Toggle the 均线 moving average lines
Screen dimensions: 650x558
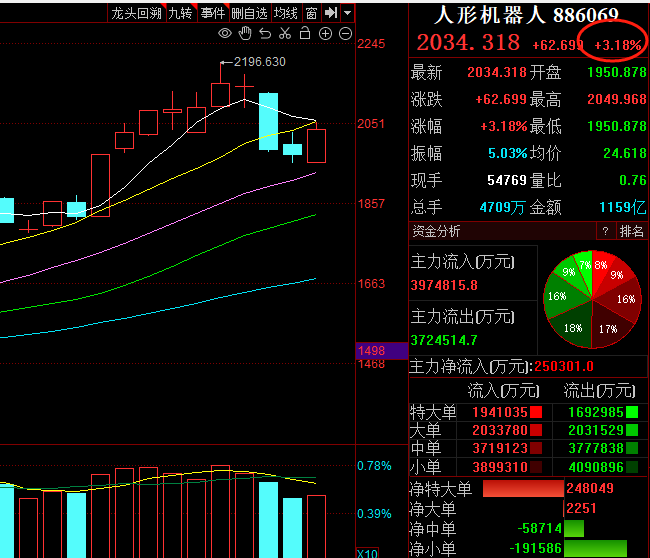click(286, 13)
